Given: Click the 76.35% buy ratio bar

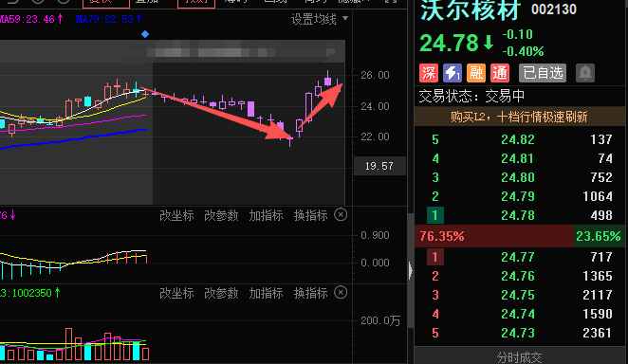Looking at the screenshot, I should [494, 236].
